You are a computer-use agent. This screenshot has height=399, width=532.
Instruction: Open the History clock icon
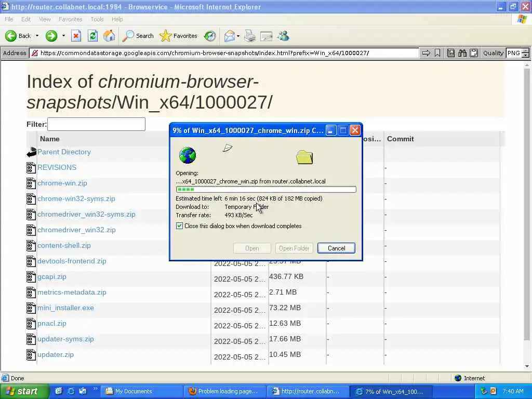(x=210, y=36)
